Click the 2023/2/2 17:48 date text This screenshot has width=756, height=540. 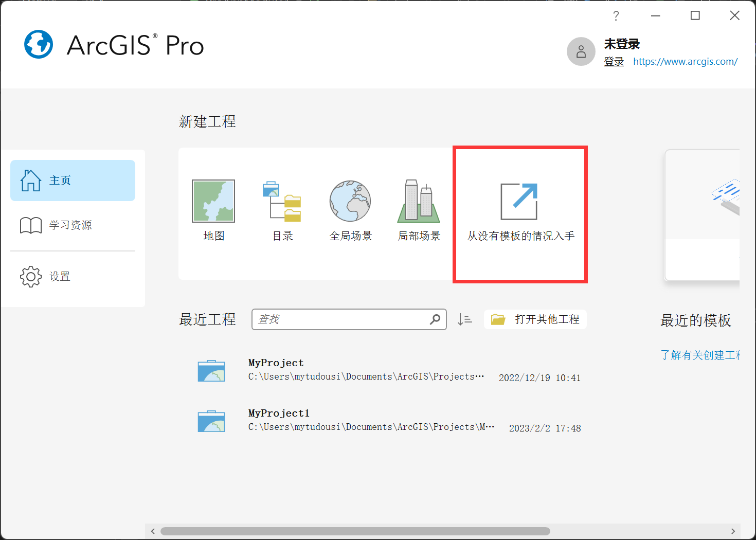point(545,428)
